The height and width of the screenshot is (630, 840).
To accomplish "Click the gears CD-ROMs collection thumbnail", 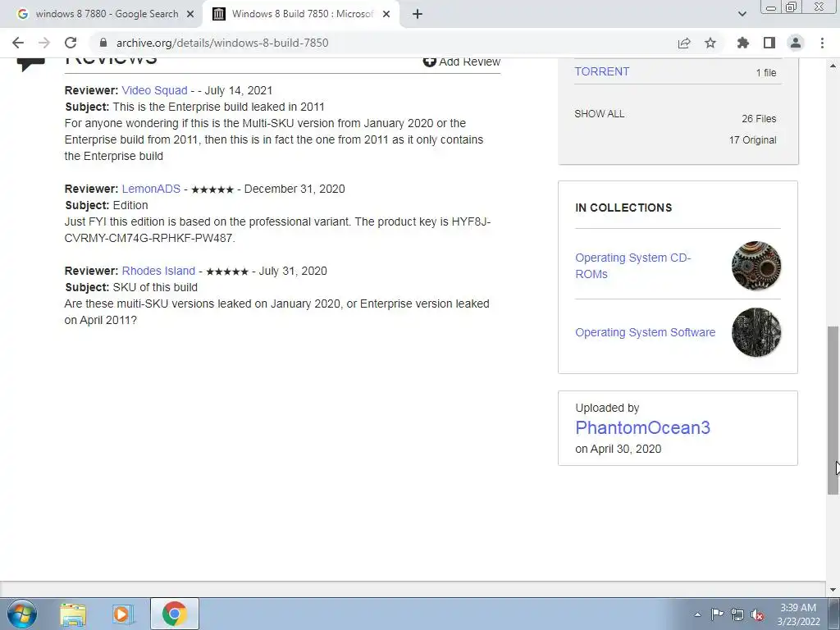I will [756, 266].
